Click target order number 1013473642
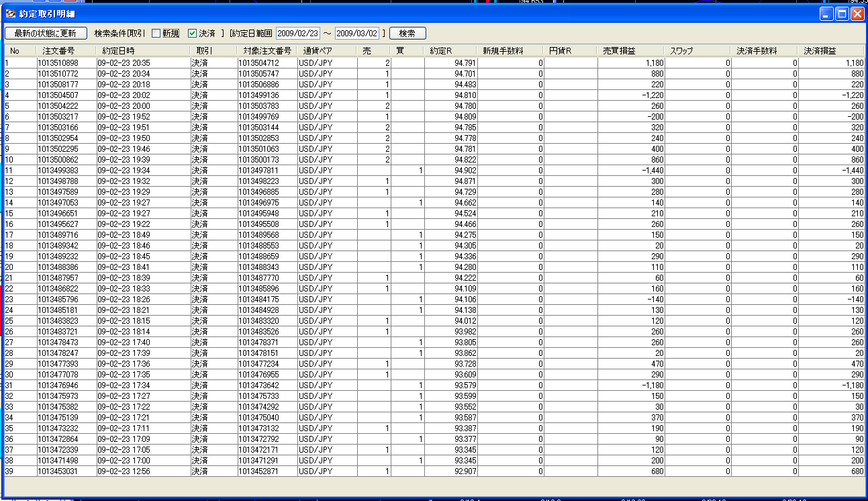Image resolution: width=868 pixels, height=501 pixels. point(258,385)
